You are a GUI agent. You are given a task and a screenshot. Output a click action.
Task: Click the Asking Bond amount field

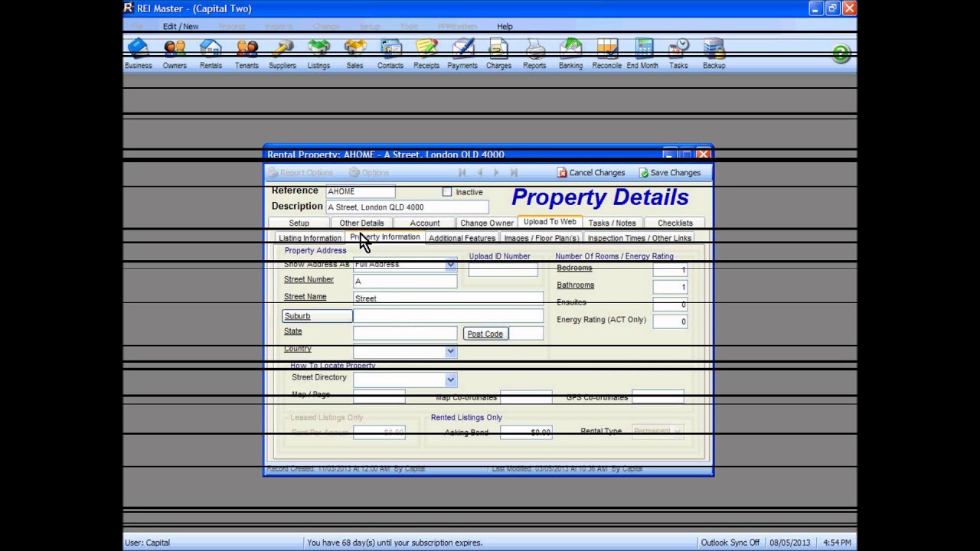pos(526,432)
